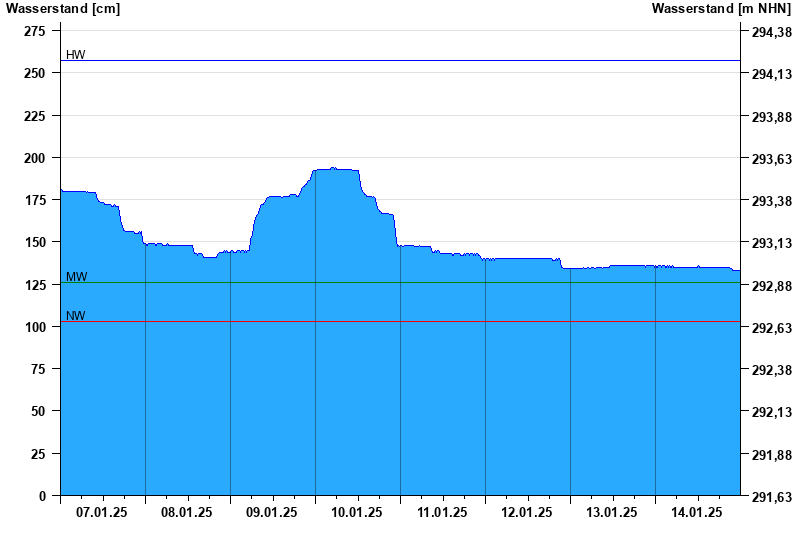Select the MW line label

(x=77, y=277)
